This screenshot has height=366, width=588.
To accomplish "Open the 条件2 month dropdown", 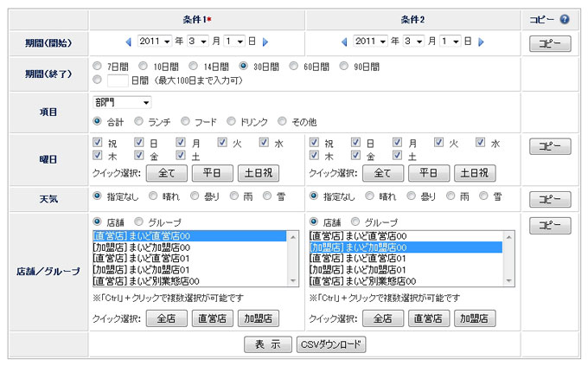I will 413,42.
